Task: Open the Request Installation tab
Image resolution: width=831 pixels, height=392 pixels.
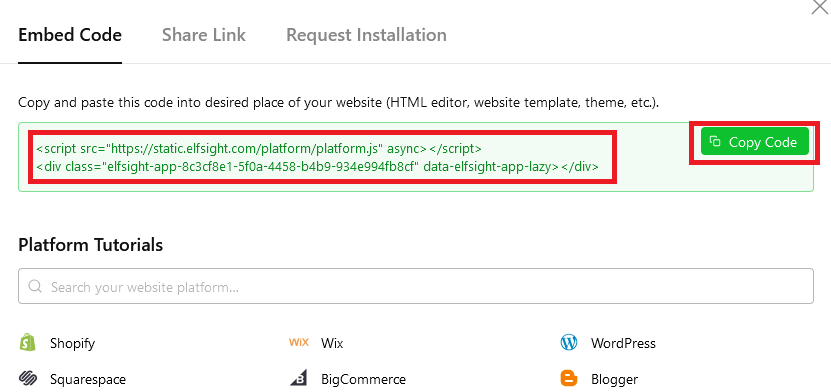Action: click(x=366, y=35)
